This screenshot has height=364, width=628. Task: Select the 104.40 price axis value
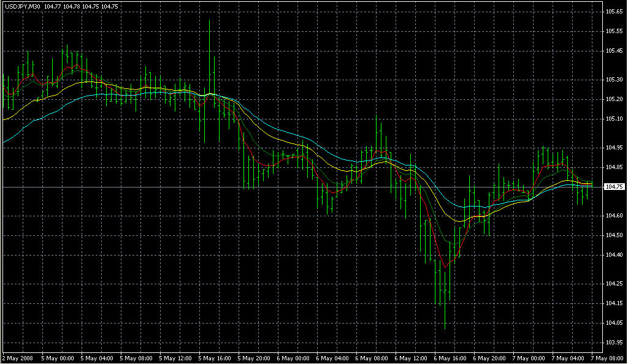tap(613, 254)
